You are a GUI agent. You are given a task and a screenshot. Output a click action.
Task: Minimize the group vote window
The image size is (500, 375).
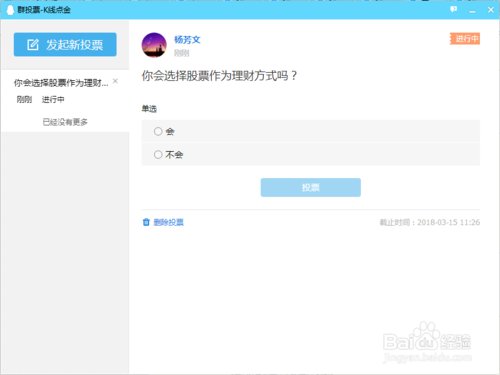(x=472, y=11)
